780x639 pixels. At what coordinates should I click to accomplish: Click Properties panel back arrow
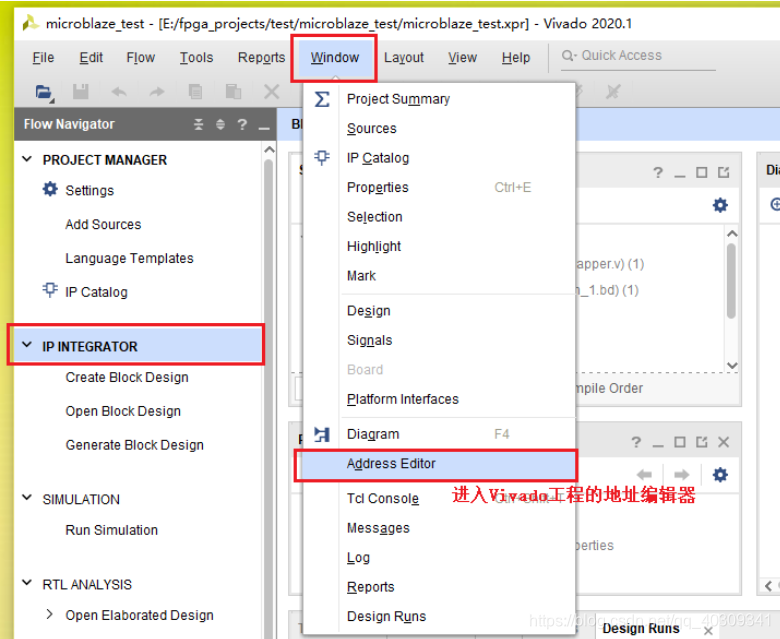644,474
